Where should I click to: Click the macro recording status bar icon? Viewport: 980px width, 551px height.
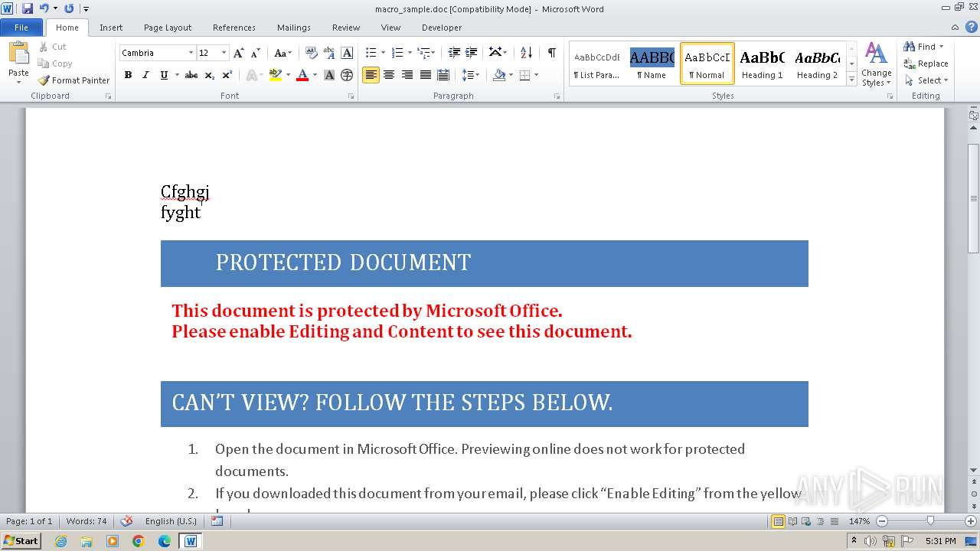(217, 521)
